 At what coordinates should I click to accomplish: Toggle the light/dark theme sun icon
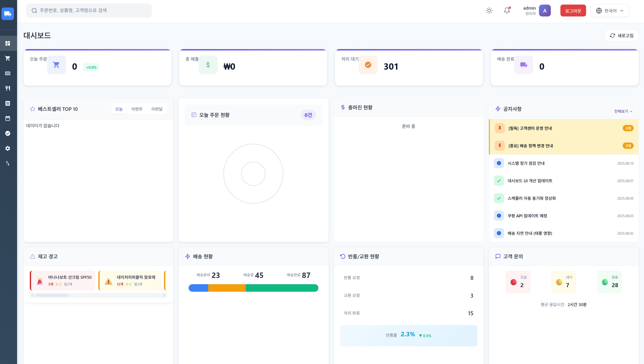pyautogui.click(x=489, y=10)
